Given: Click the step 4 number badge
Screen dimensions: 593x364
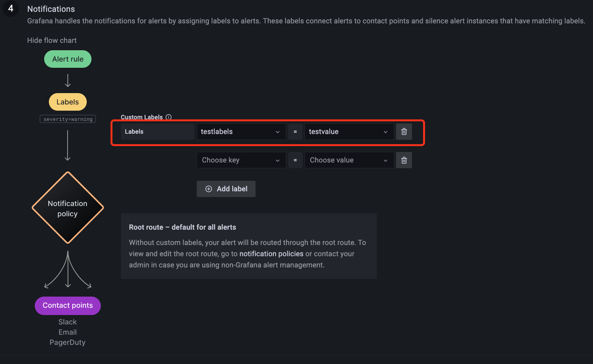Looking at the screenshot, I should (11, 9).
